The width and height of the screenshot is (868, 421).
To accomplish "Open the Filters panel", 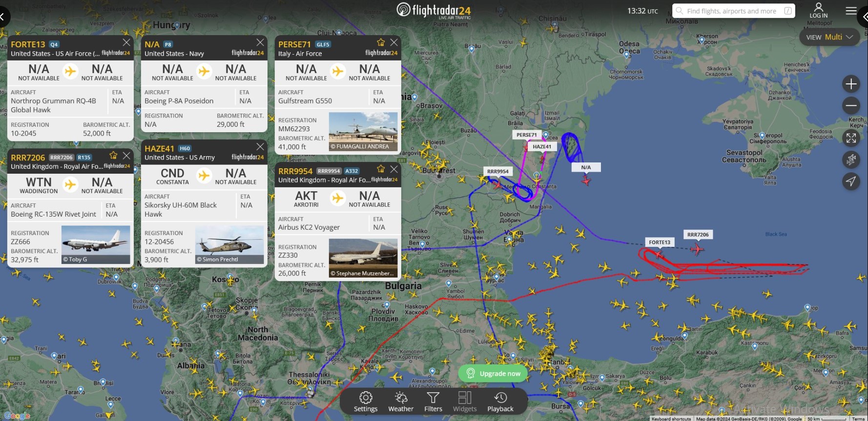I will tap(433, 401).
